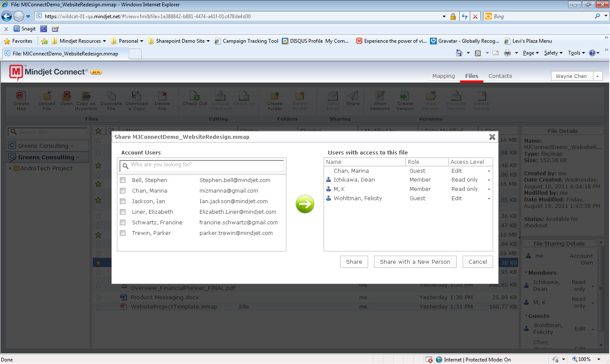Open the Wayne Chan user dropdown
Image resolution: width=610 pixels, height=364 pixels.
tap(597, 76)
